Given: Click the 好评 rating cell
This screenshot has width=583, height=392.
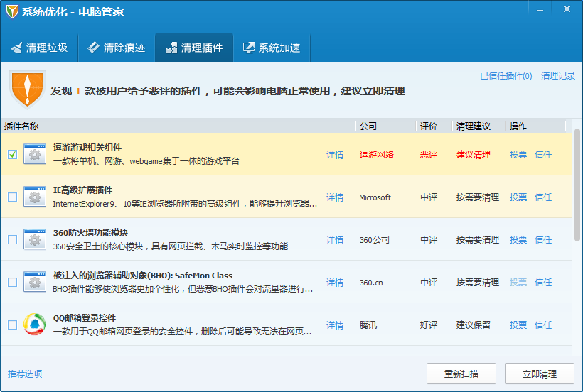Looking at the screenshot, I should [x=429, y=325].
